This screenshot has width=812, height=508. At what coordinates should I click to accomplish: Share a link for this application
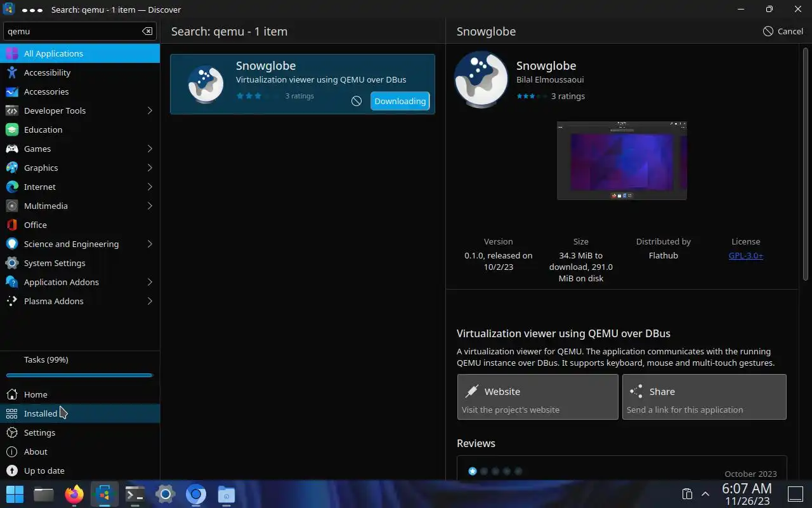coord(704,397)
